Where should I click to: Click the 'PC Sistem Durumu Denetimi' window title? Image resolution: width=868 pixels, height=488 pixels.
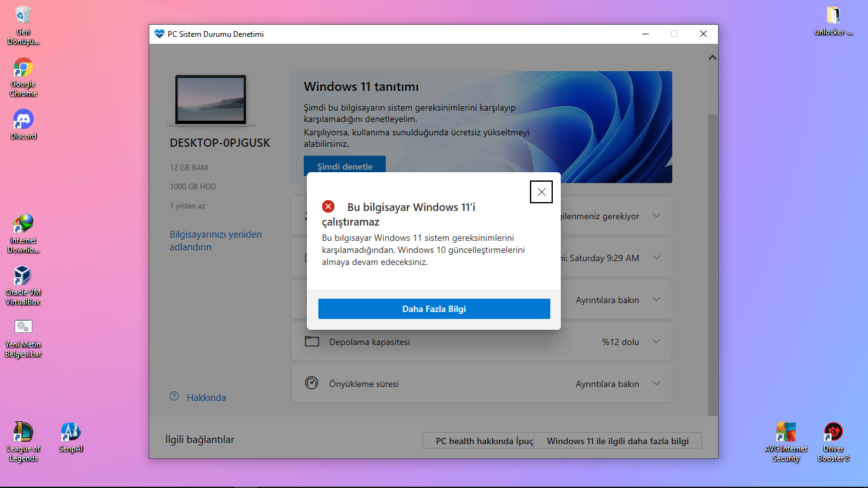pyautogui.click(x=215, y=34)
